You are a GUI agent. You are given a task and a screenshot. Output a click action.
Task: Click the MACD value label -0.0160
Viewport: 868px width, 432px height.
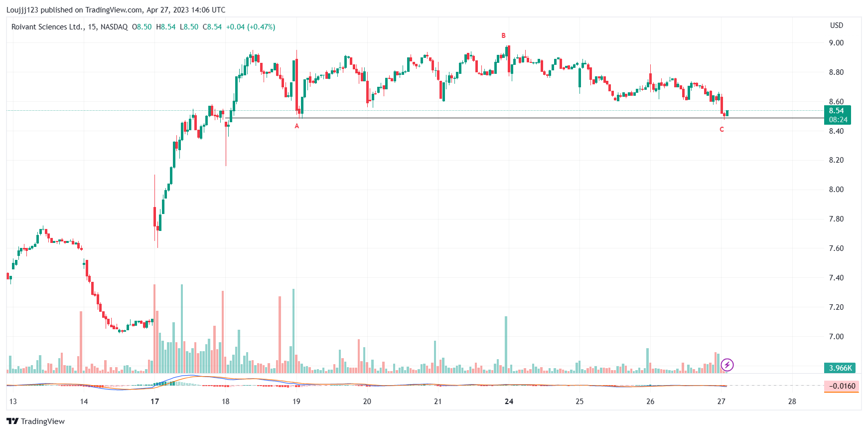[x=842, y=386]
